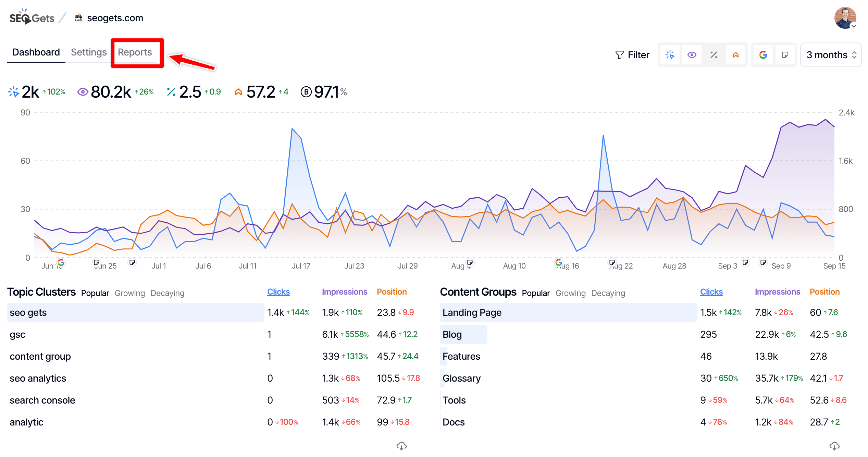Open the Reports tab

pyautogui.click(x=135, y=52)
